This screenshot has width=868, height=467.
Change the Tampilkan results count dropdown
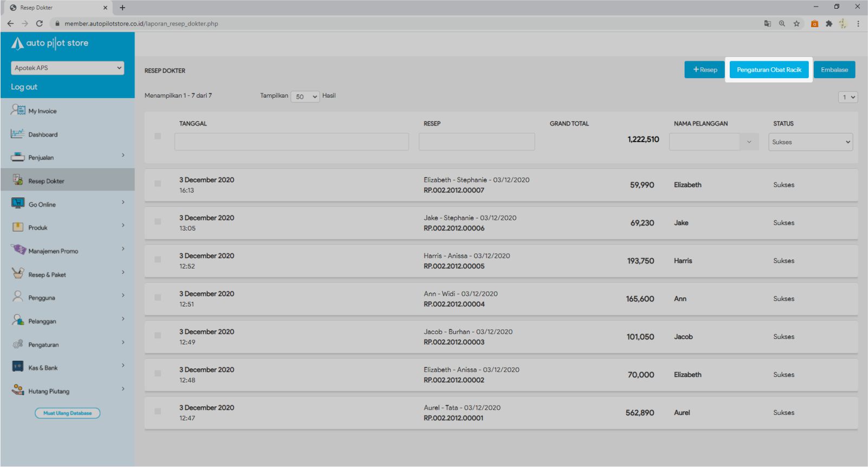(305, 97)
